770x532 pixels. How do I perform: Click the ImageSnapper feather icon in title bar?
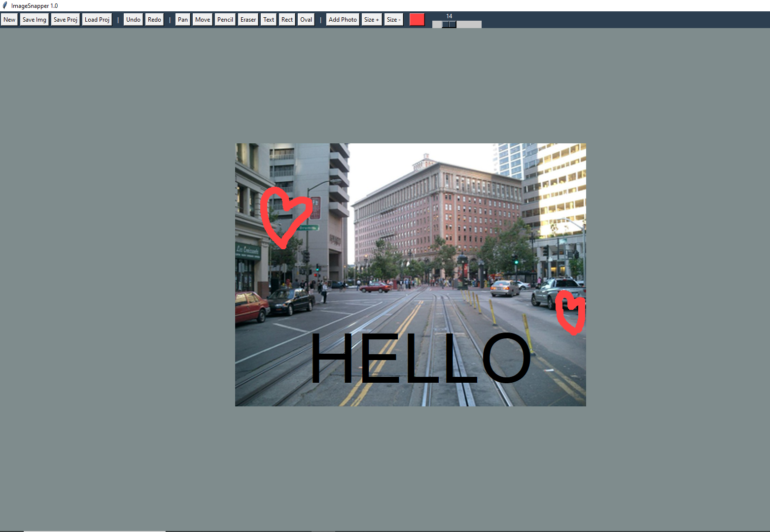(x=5, y=5)
